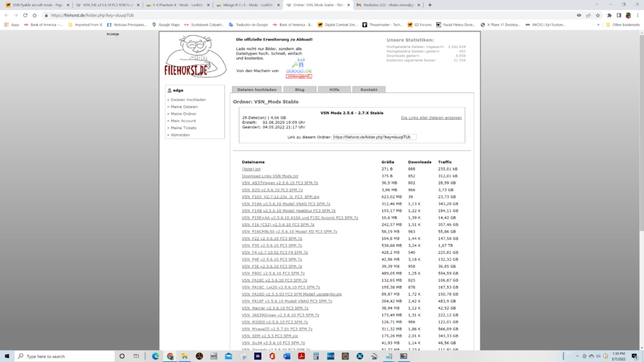Open the Hilfe tab
The width and height of the screenshot is (644, 362).
[334, 90]
